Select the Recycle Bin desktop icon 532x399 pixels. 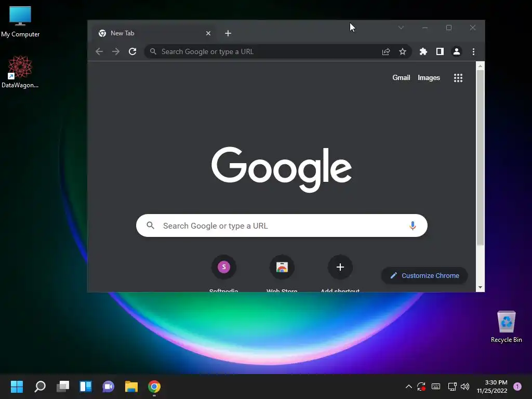[506, 327]
